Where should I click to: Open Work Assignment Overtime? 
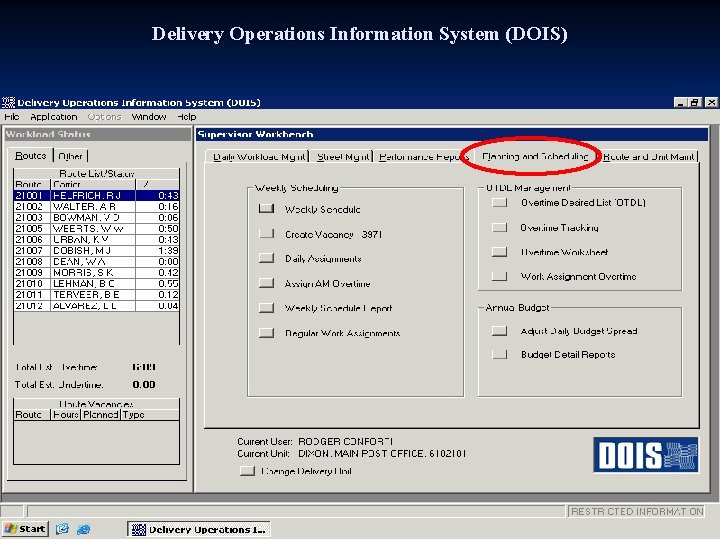500,276
